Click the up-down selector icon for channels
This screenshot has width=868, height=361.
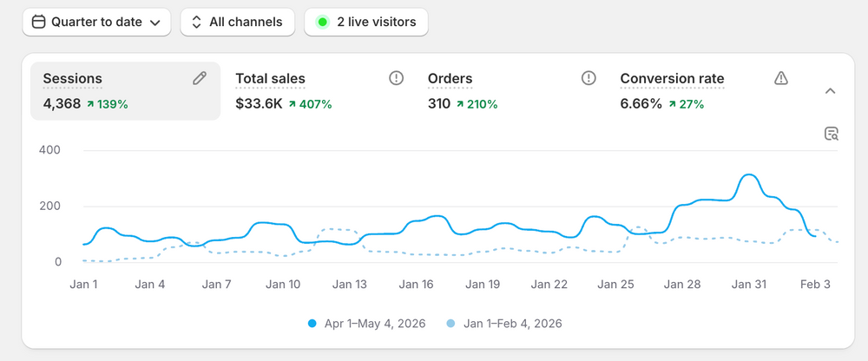click(196, 23)
